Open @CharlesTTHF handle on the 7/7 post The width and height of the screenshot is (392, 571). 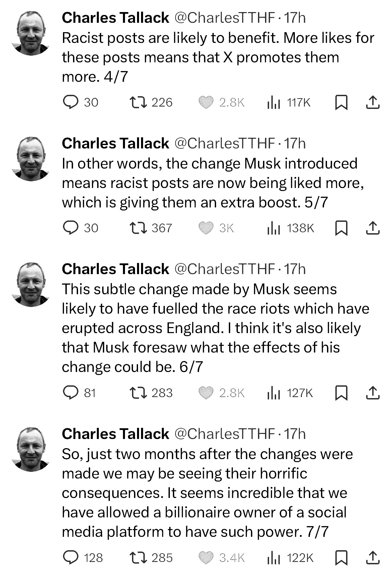pyautogui.click(x=225, y=434)
